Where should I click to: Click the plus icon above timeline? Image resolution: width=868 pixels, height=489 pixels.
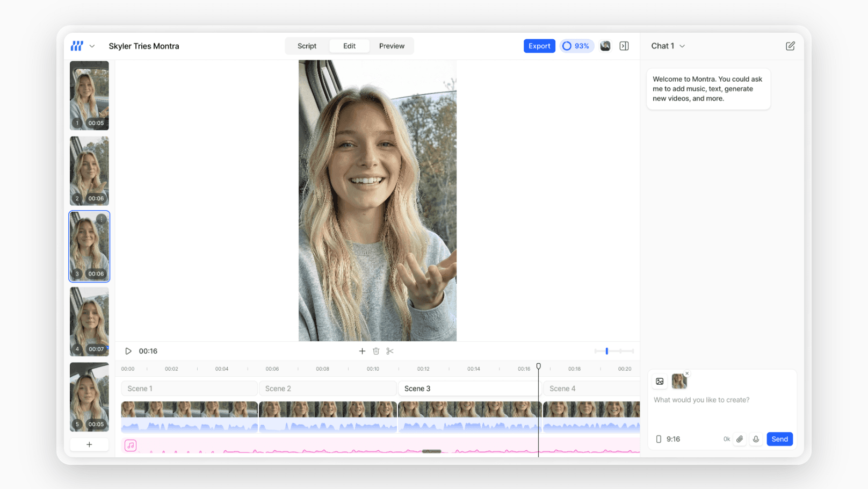pyautogui.click(x=362, y=351)
